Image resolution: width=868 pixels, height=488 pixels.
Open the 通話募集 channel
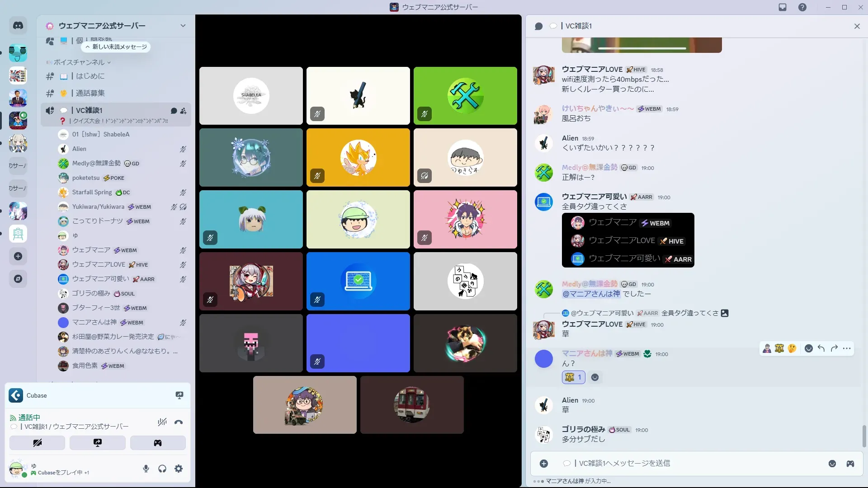point(90,93)
